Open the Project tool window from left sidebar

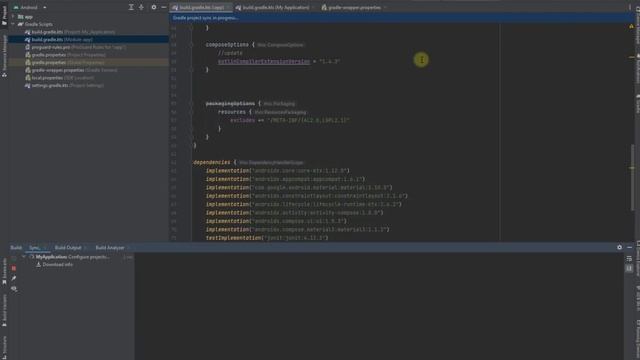click(x=4, y=15)
